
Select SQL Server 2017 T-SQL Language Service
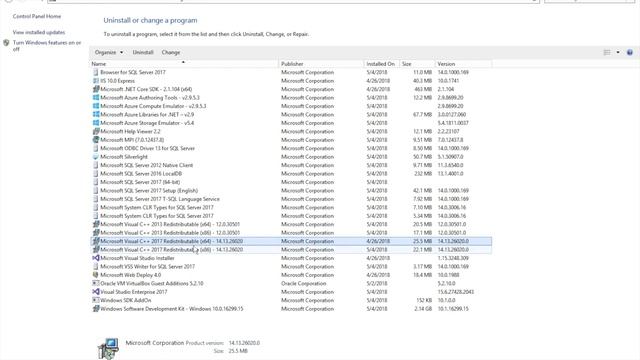pyautogui.click(x=291, y=199)
